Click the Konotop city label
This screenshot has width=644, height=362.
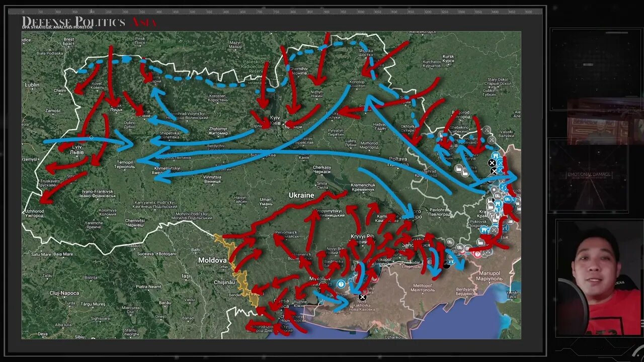pos(357,84)
